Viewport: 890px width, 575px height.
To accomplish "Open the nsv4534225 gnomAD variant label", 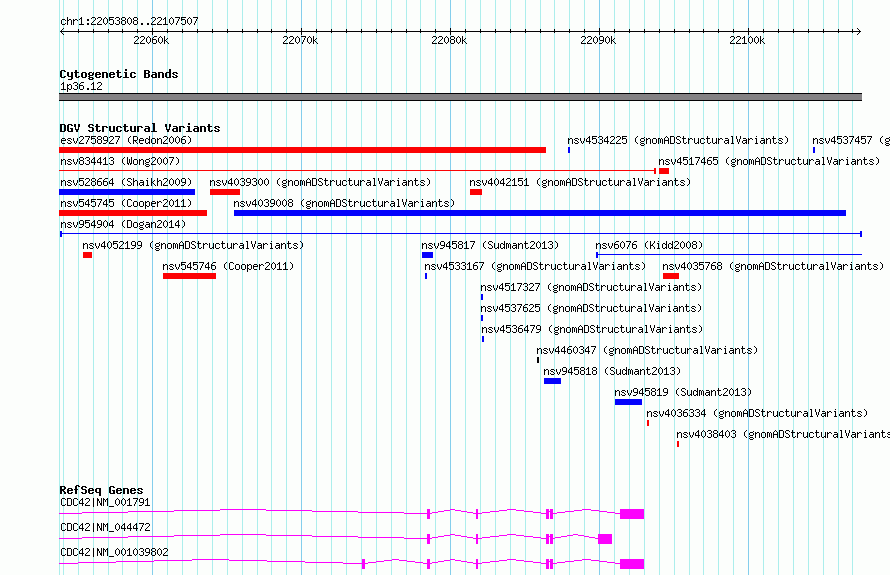I will 678,140.
